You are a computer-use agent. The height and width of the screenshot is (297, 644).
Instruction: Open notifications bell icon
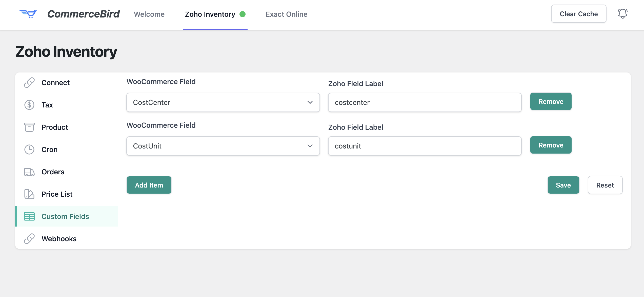point(622,14)
